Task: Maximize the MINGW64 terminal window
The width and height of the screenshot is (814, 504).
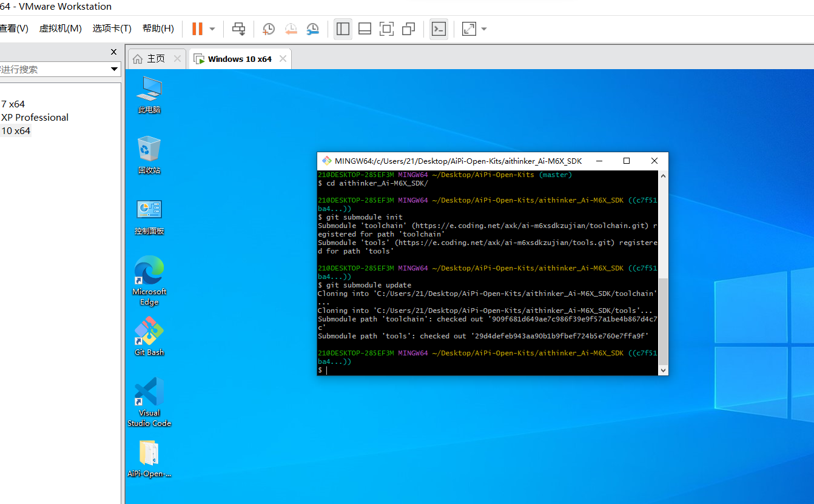Action: click(x=627, y=161)
